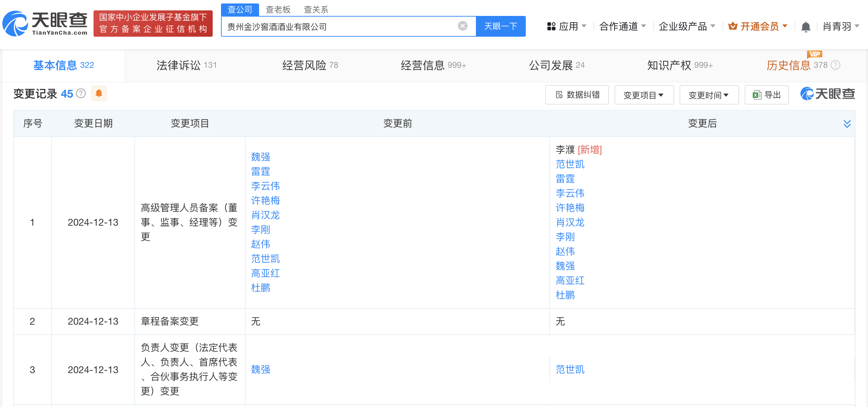Switch to the 知识产权 tab
The width and height of the screenshot is (868, 407).
click(680, 65)
